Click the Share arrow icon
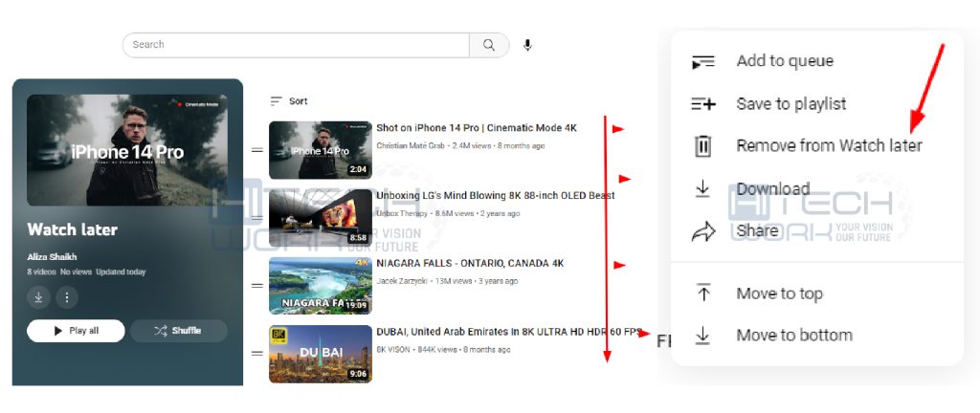This screenshot has height=413, width=980. (x=703, y=232)
